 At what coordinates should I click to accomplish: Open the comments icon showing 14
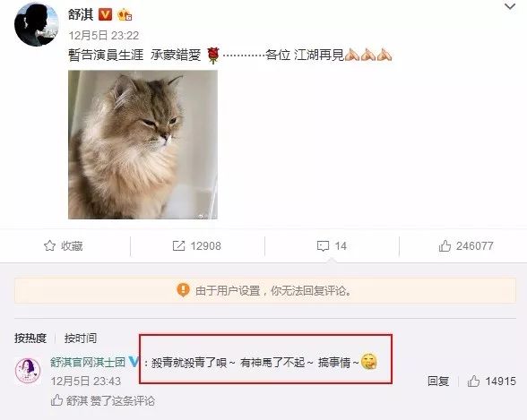point(323,246)
